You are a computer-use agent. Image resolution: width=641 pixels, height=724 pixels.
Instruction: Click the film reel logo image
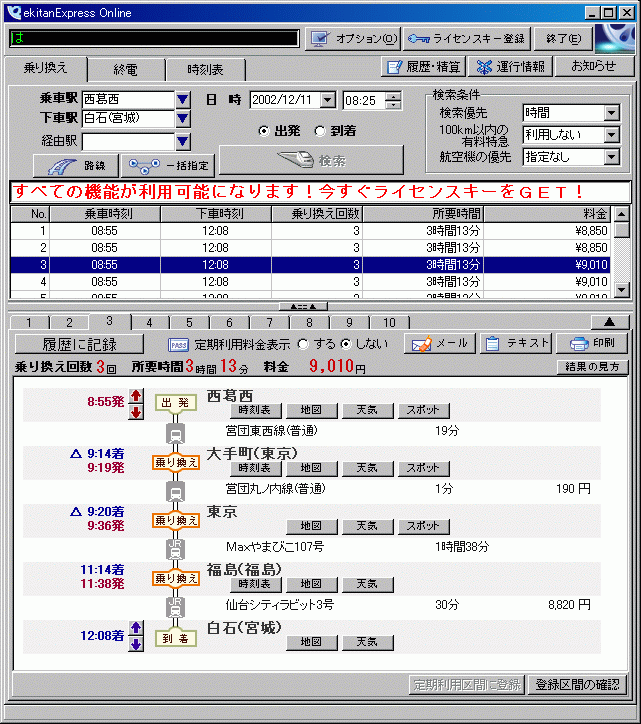pyautogui.click(x=615, y=39)
